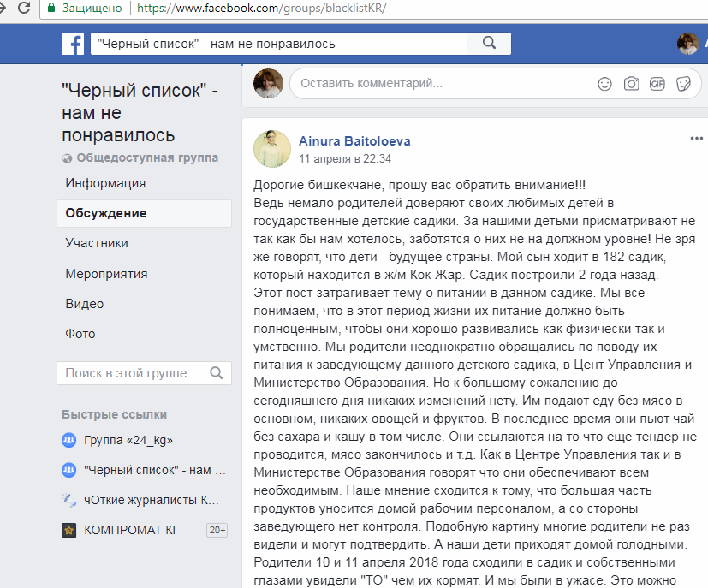Open the post options three-dot menu

point(697,139)
